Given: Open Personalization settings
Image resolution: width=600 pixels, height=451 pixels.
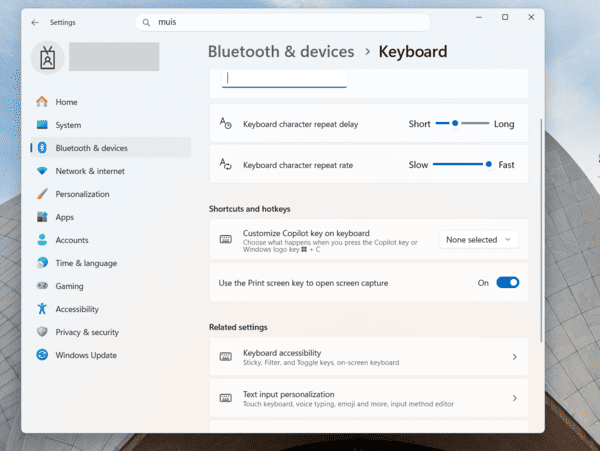Looking at the screenshot, I should [110, 194].
